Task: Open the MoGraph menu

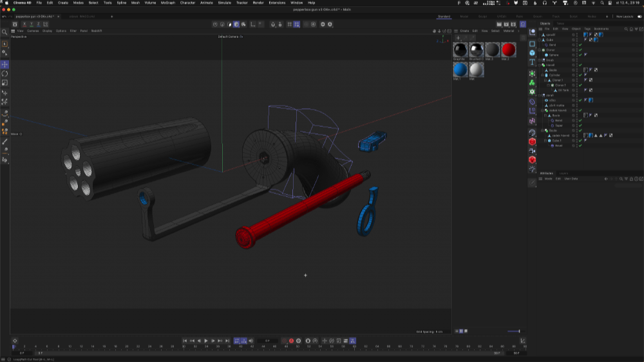Action: point(167,3)
